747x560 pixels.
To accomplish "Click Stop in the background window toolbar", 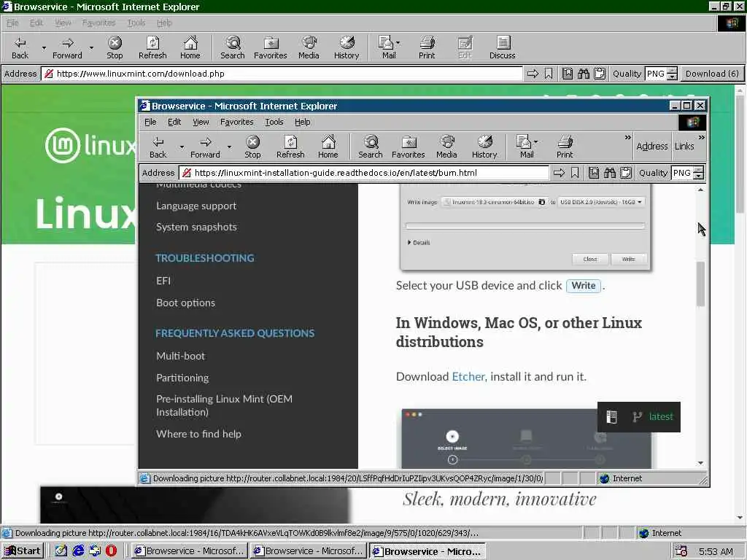I will click(x=115, y=47).
